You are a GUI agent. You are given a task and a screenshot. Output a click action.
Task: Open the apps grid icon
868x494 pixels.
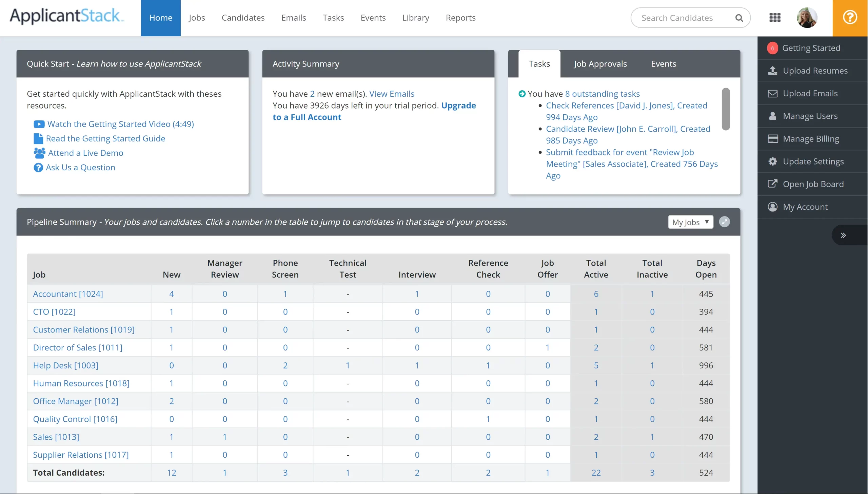(x=775, y=18)
